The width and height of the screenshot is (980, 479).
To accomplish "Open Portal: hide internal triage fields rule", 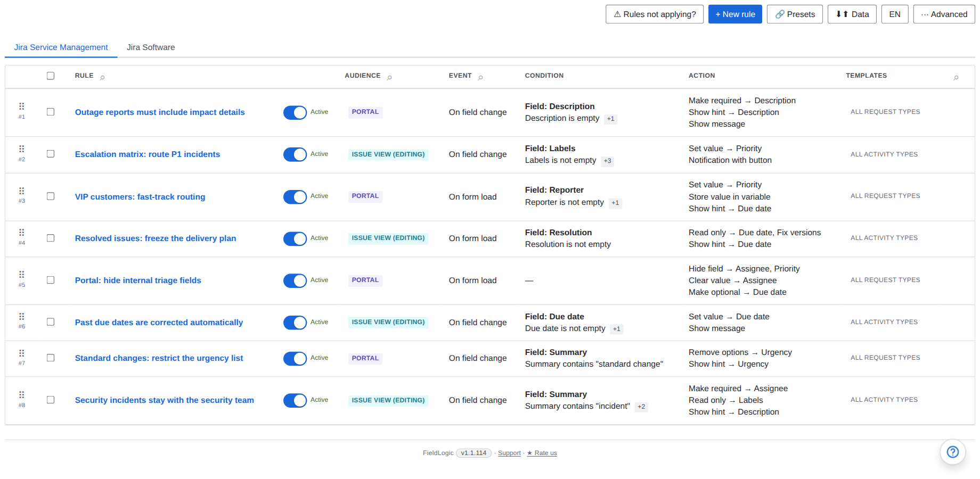I will [x=138, y=280].
